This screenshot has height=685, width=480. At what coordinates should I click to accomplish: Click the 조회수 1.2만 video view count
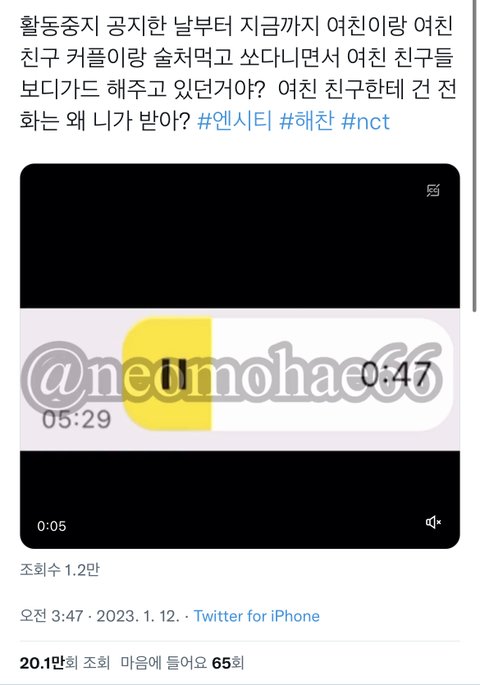pos(60,570)
